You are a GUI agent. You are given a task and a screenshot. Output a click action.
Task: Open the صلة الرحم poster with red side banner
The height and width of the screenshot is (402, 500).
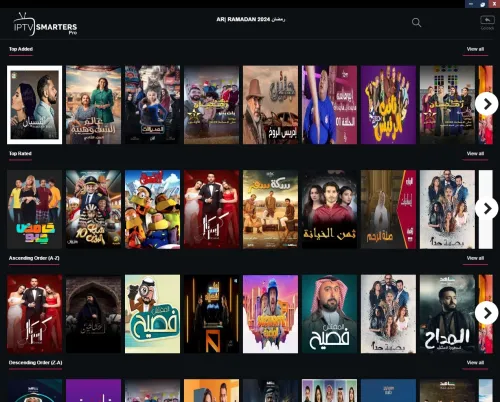point(388,209)
